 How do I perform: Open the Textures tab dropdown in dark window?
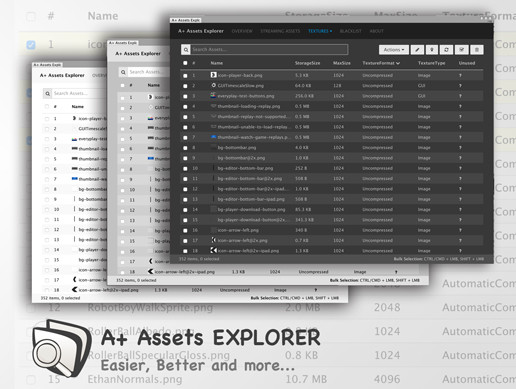320,31
